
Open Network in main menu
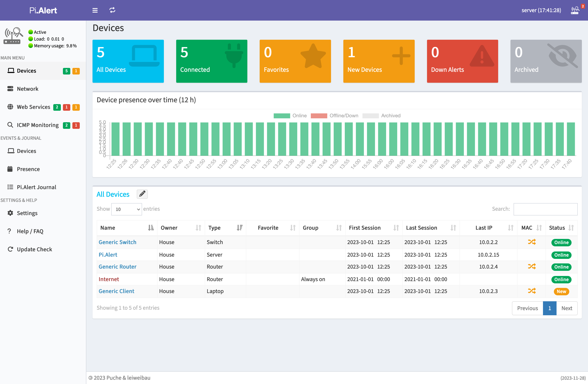pos(28,89)
